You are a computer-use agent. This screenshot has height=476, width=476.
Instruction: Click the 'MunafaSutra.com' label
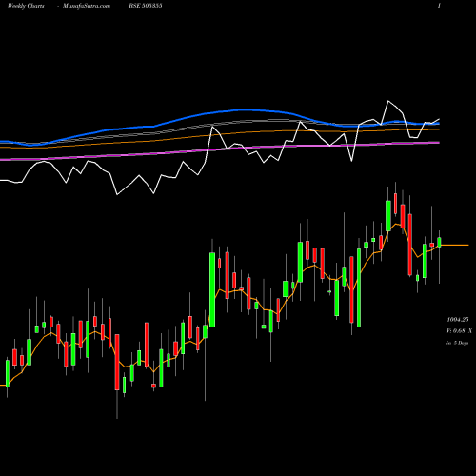tap(87, 6)
